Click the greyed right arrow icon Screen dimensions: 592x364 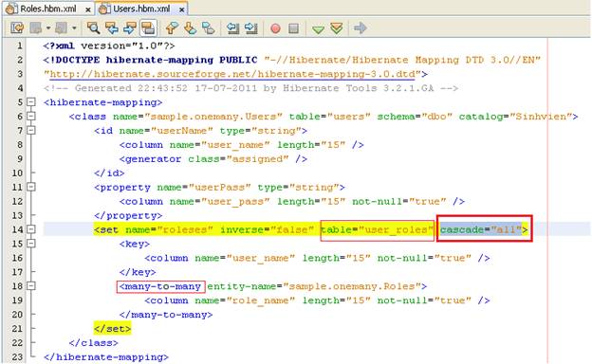pos(361,27)
